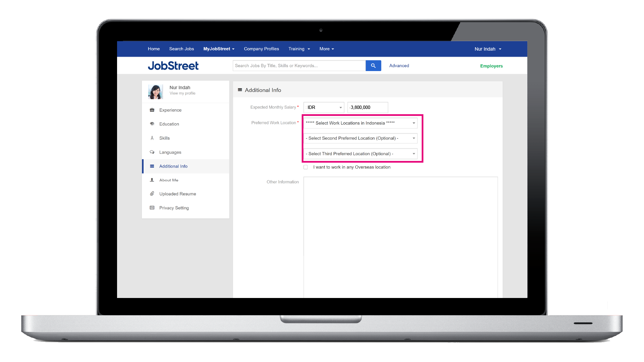This screenshot has width=644, height=362.
Task: Click the Search Jobs menu item
Action: click(x=181, y=49)
